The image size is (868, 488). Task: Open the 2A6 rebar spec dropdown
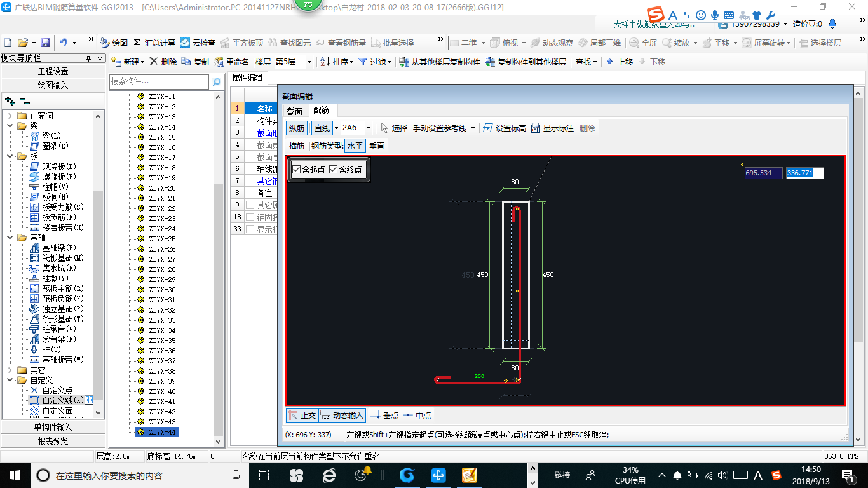tap(369, 128)
